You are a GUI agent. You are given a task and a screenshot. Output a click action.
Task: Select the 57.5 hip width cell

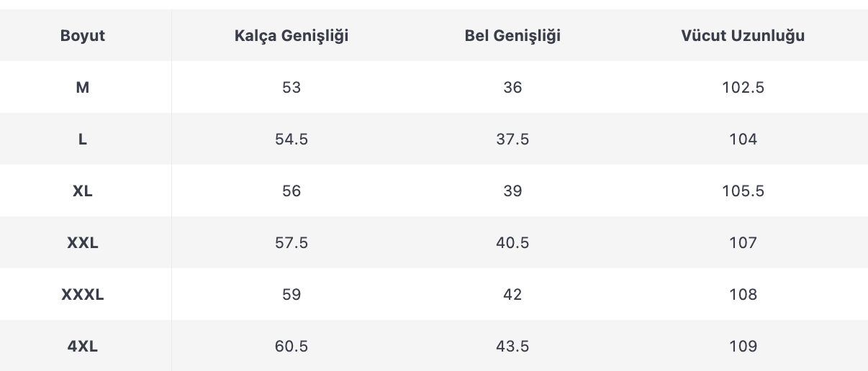(291, 243)
